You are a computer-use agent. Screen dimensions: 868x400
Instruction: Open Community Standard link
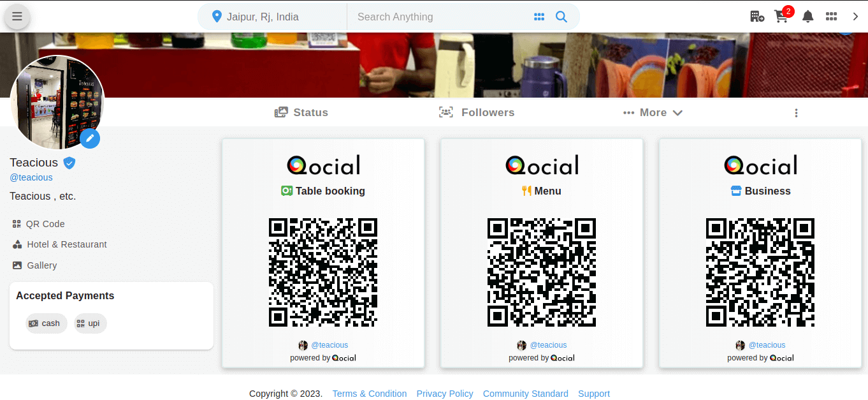pos(526,394)
